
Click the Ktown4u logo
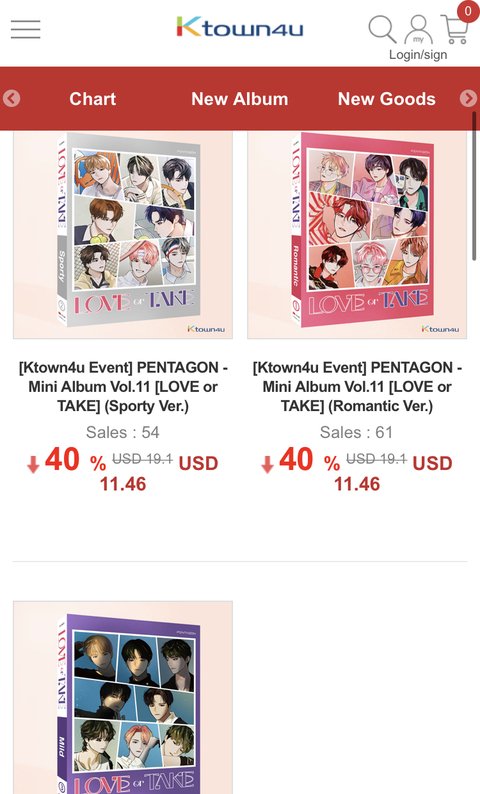click(239, 27)
